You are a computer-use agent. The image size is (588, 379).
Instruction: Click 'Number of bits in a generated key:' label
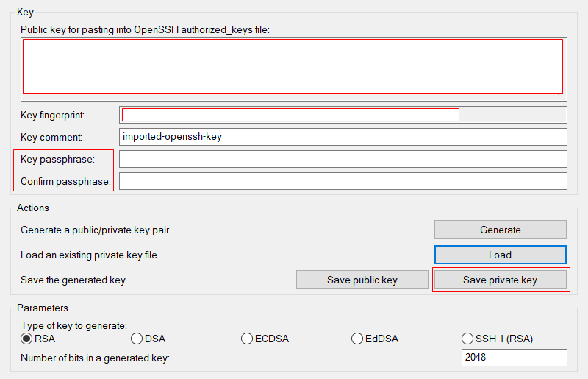(96, 358)
